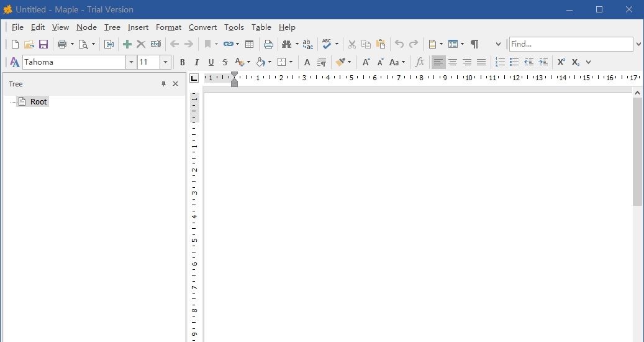Align text left

(438, 62)
